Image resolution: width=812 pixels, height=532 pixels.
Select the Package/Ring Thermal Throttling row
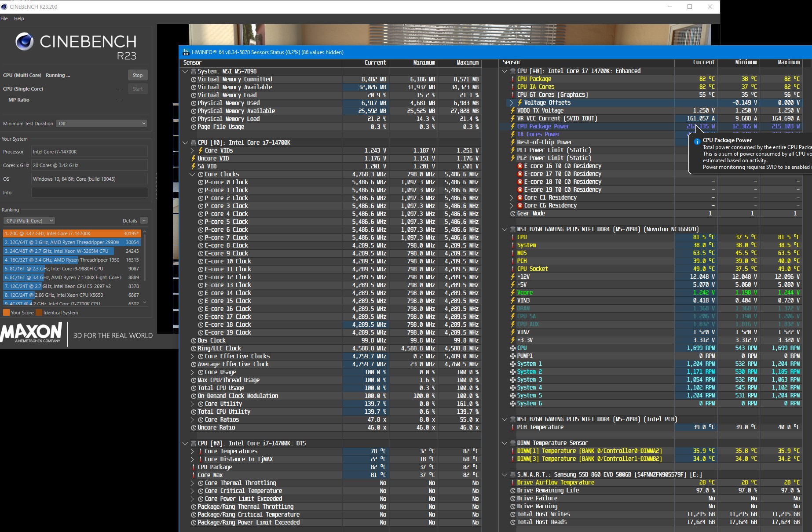pos(331,507)
